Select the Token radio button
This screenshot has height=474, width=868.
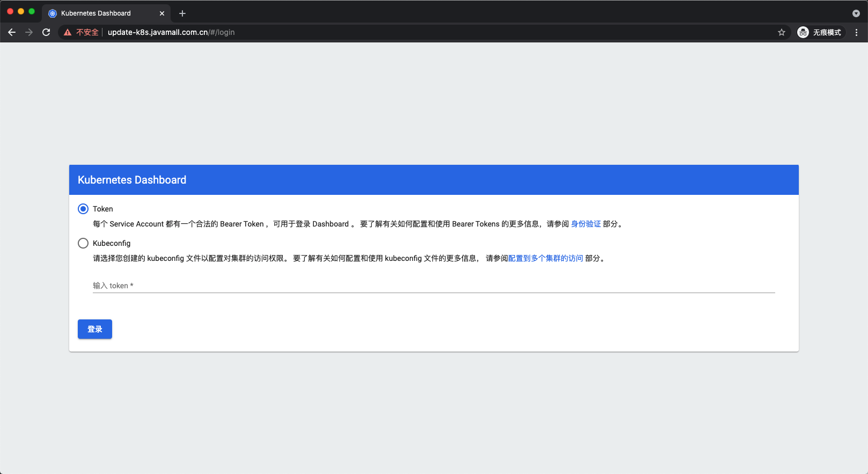click(x=83, y=209)
